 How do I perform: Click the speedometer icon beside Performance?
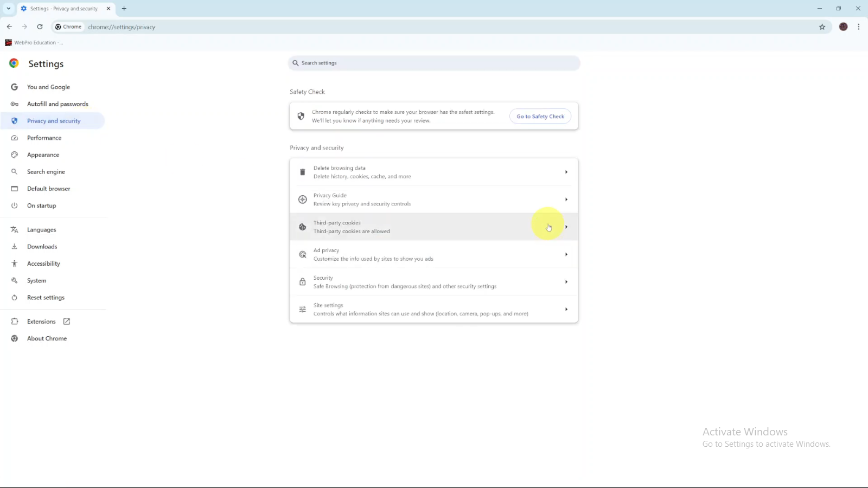tap(15, 138)
